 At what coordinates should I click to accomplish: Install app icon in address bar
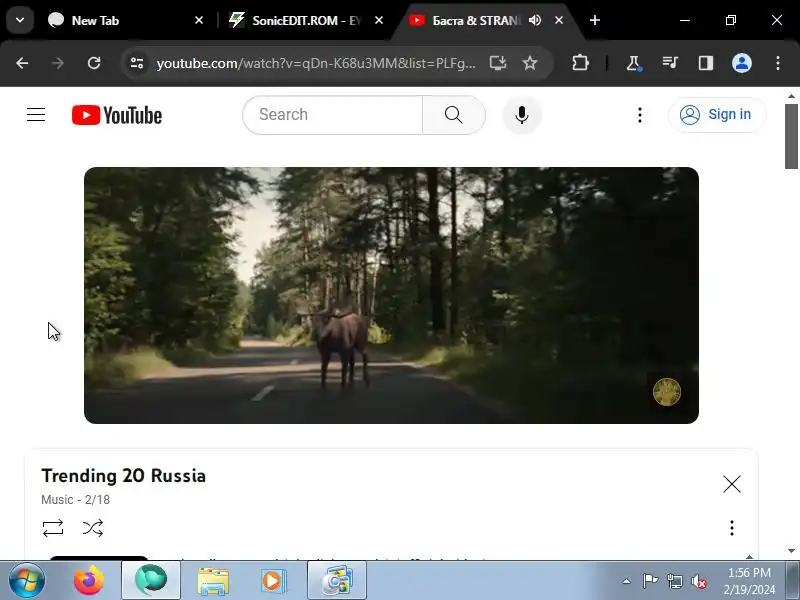point(497,63)
